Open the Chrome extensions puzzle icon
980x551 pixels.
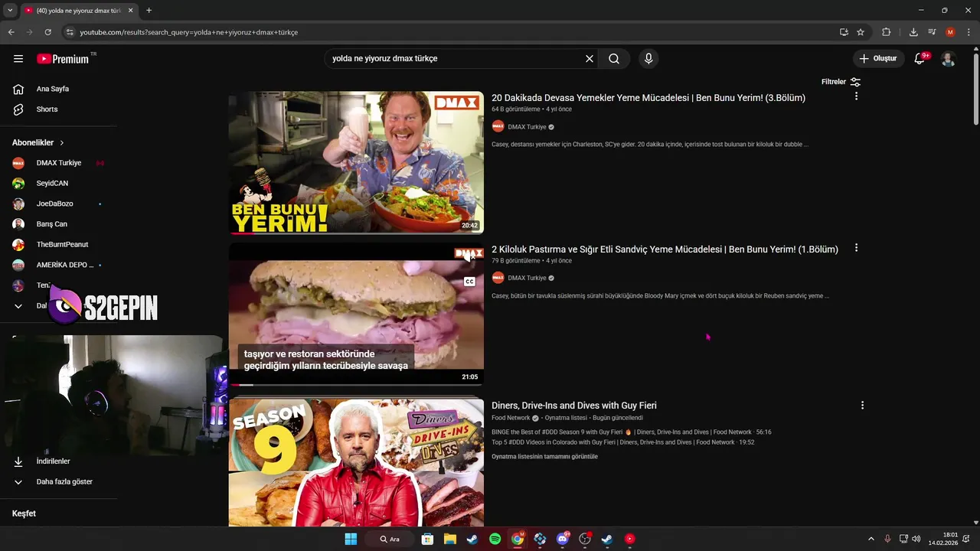(887, 32)
